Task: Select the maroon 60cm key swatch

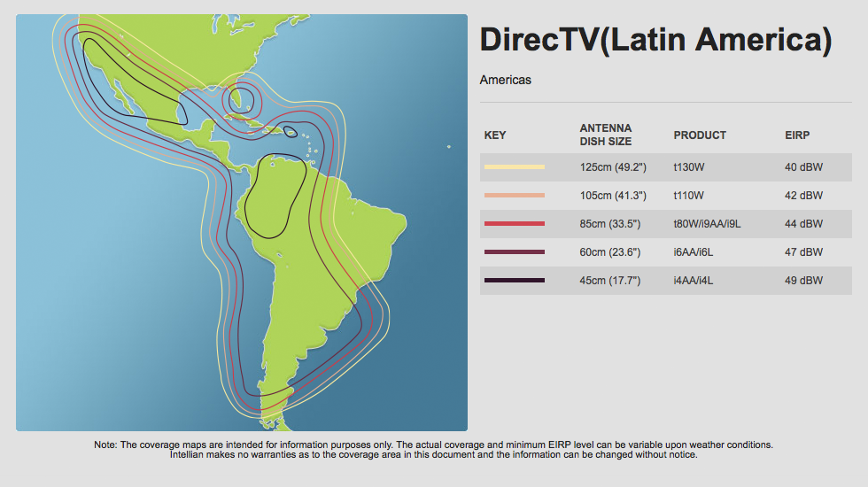Action: [515, 252]
